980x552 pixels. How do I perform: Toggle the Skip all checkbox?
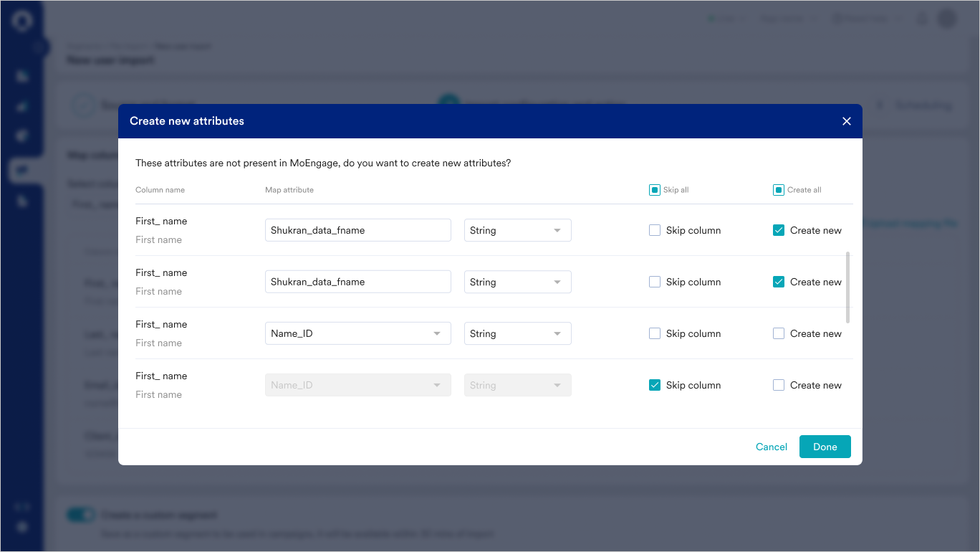(x=654, y=190)
